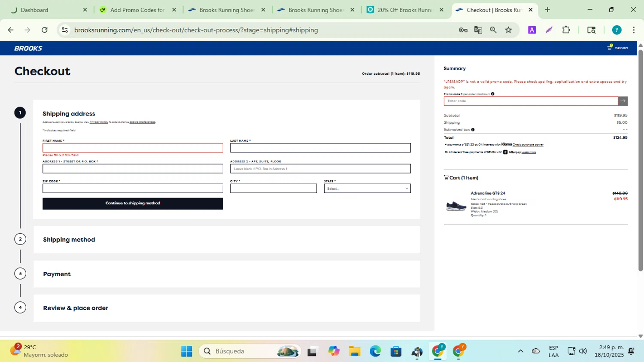Click the Address 1 street field

(x=133, y=169)
